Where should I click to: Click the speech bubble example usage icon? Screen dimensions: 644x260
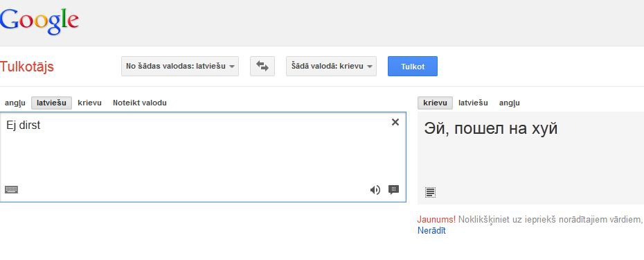tap(393, 190)
